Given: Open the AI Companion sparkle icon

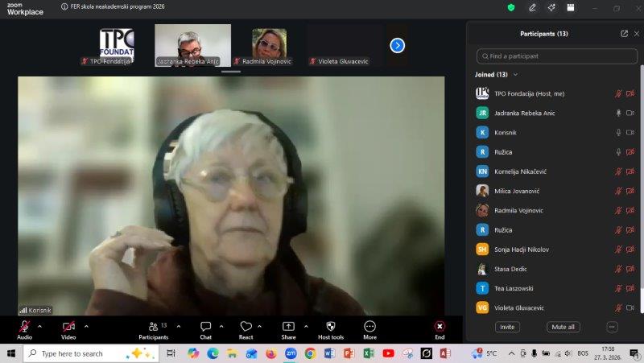Looking at the screenshot, I should tap(551, 7).
